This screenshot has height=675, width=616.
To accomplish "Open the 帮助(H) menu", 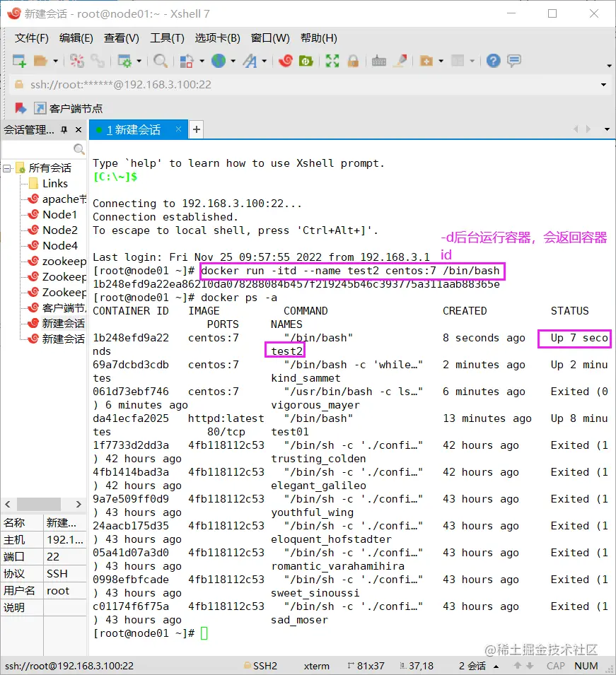I will pyautogui.click(x=319, y=38).
